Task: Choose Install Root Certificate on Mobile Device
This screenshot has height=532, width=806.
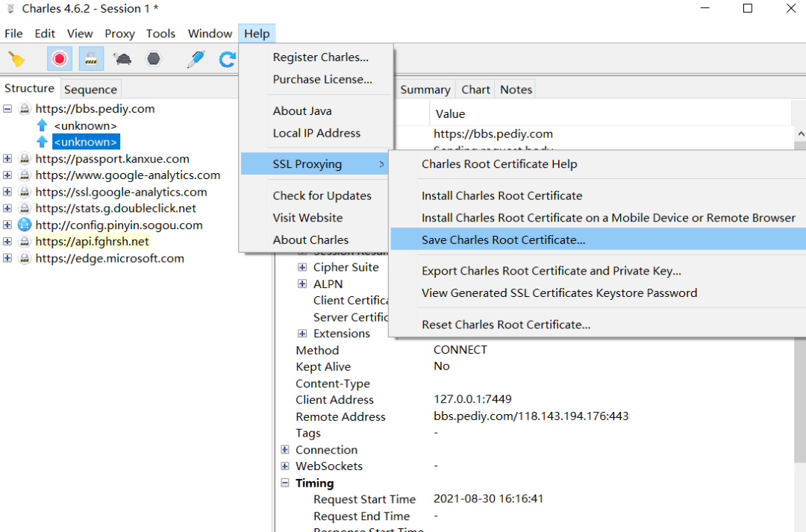Action: coord(599,217)
